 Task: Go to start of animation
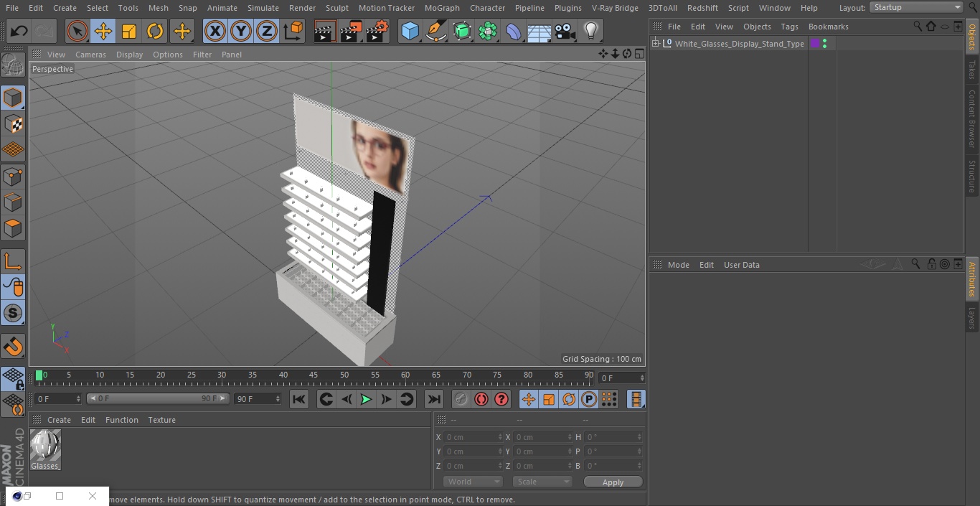click(x=299, y=399)
